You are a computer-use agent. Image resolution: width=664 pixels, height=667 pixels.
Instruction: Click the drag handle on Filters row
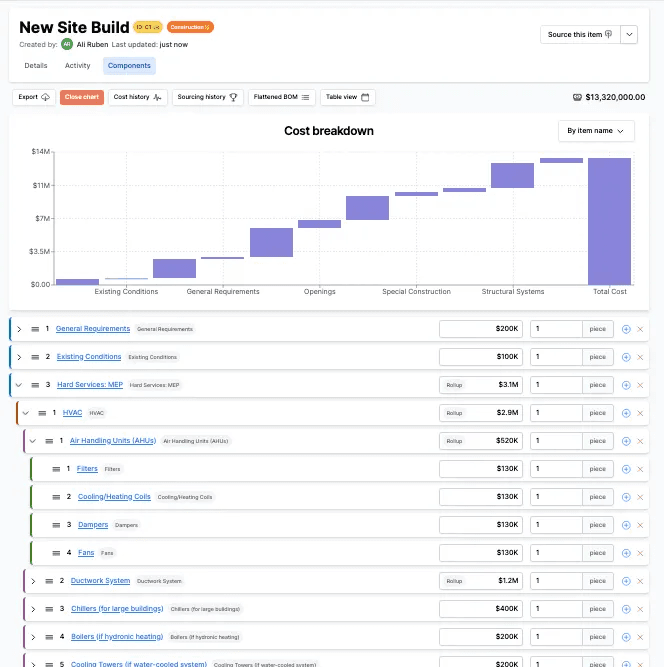[x=56, y=469]
